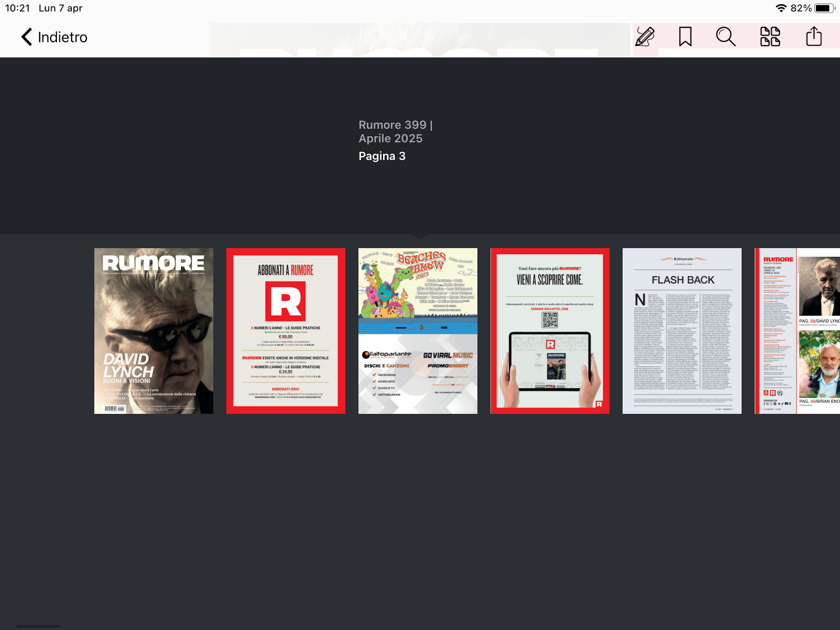The image size is (840, 630).
Task: Open the Flash Back editorial page thumbnail
Action: (x=682, y=331)
